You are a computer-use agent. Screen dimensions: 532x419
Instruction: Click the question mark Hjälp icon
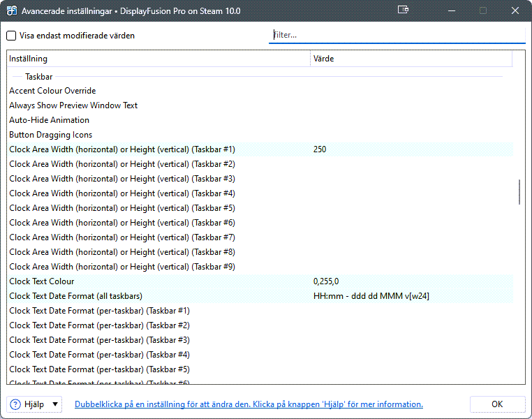pyautogui.click(x=15, y=404)
